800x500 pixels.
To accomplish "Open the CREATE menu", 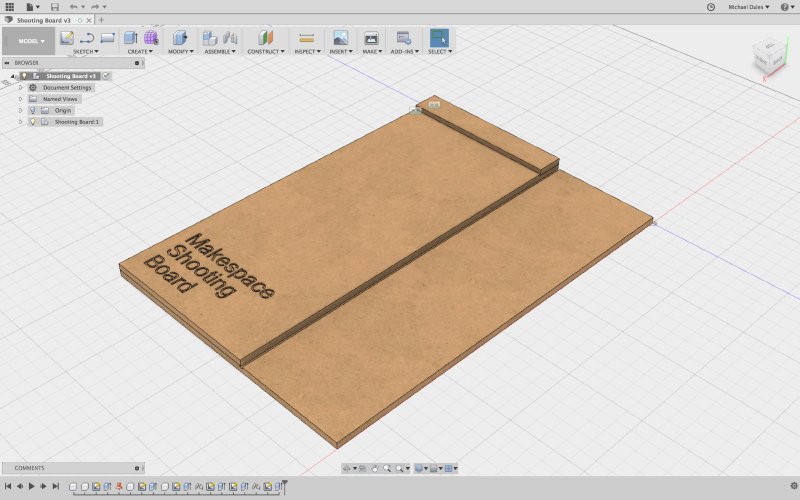I will tap(140, 52).
